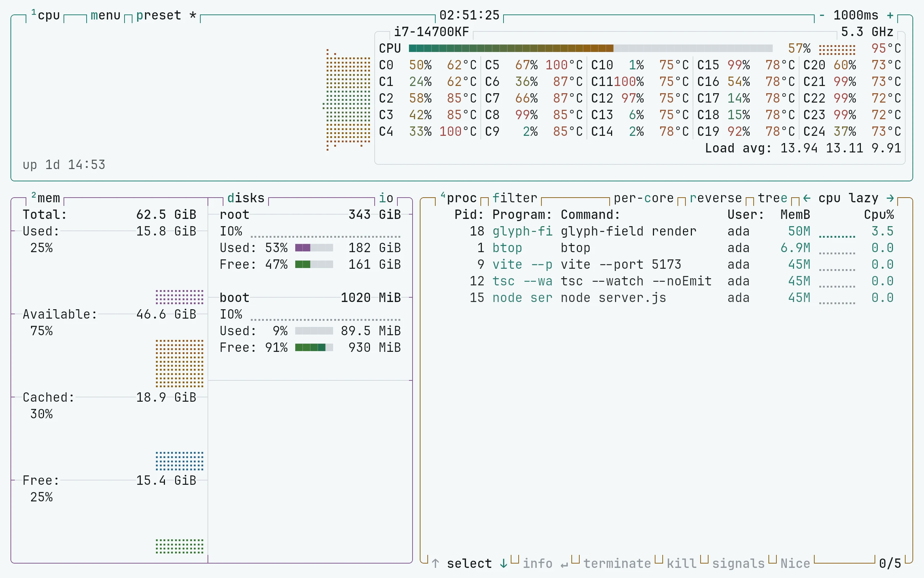
Task: Toggle process tree view
Action: pyautogui.click(x=772, y=198)
